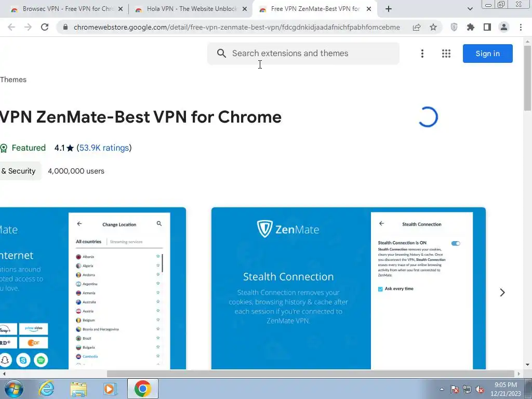This screenshot has width=532, height=399.
Task: Open Windows Explorer folder from taskbar
Action: click(x=78, y=389)
